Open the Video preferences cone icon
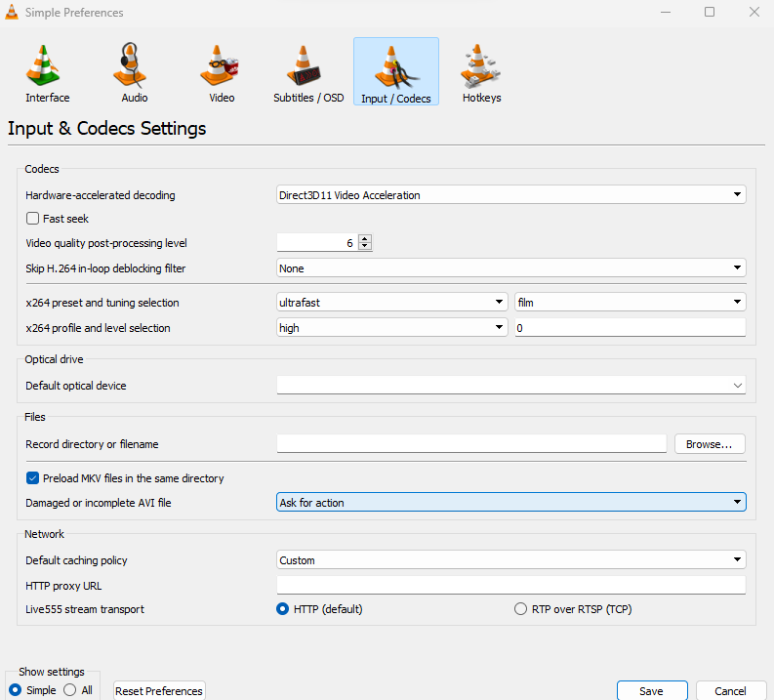 [x=219, y=64]
